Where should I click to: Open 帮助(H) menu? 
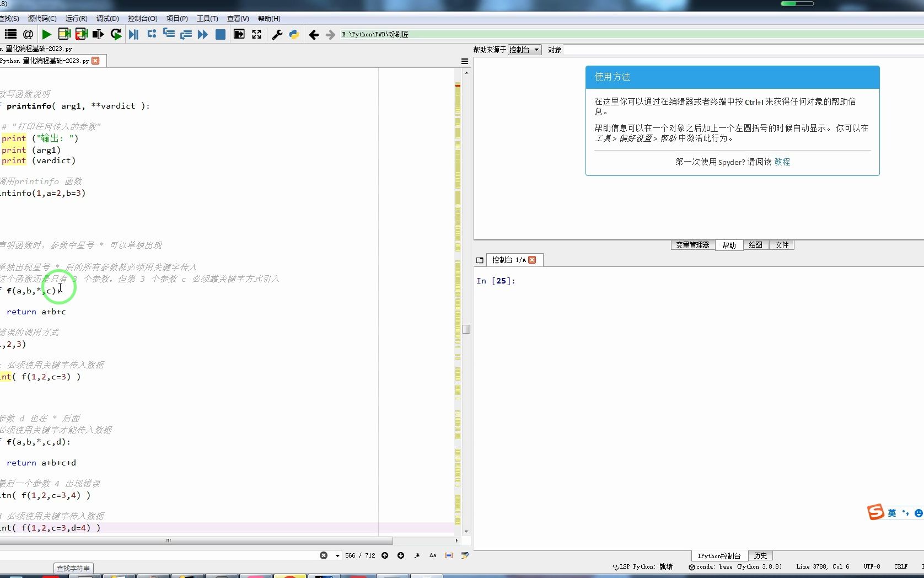pyautogui.click(x=269, y=18)
